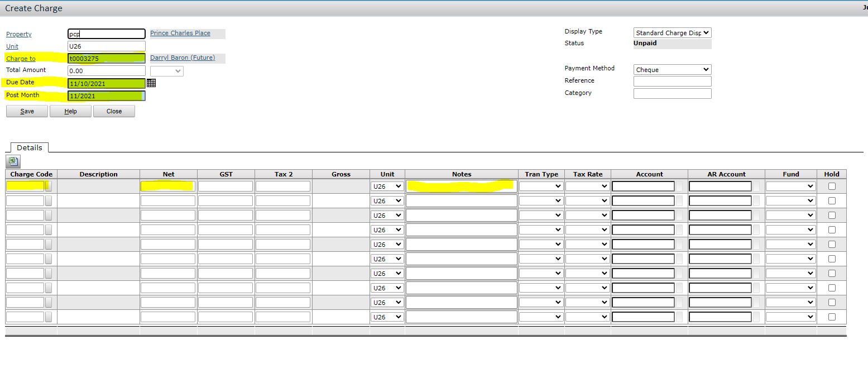Tick the Hold checkbox in the fourth row
This screenshot has height=373, width=868.
[832, 230]
